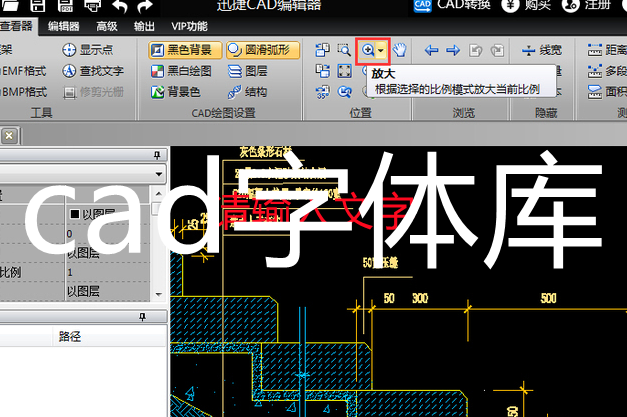Toggle the 黑色背景 black background option

coord(185,50)
